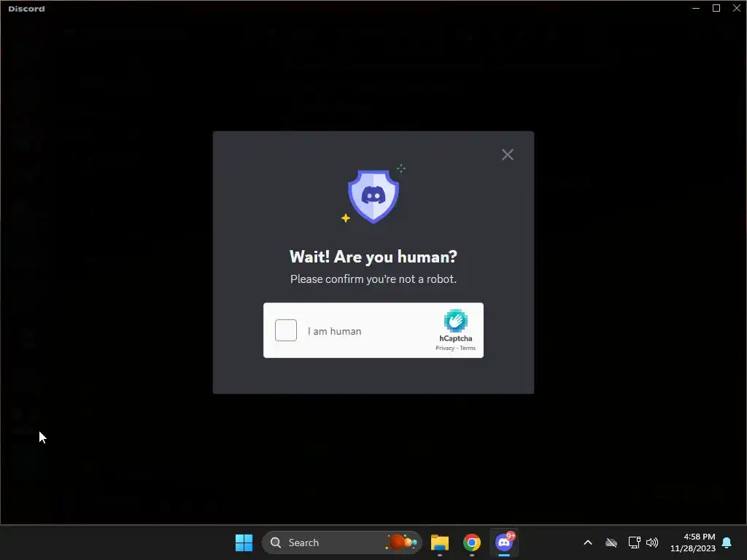
Task: Maximize the Discord window
Action: [x=716, y=8]
